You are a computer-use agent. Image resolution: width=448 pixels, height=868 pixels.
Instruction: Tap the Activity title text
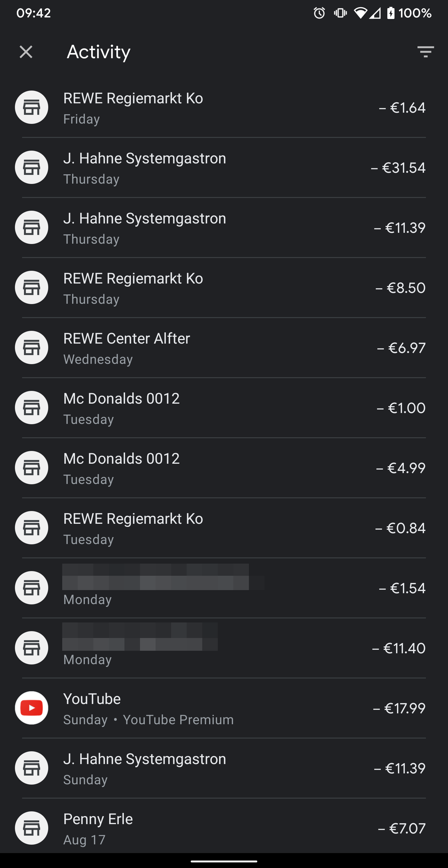pos(98,51)
